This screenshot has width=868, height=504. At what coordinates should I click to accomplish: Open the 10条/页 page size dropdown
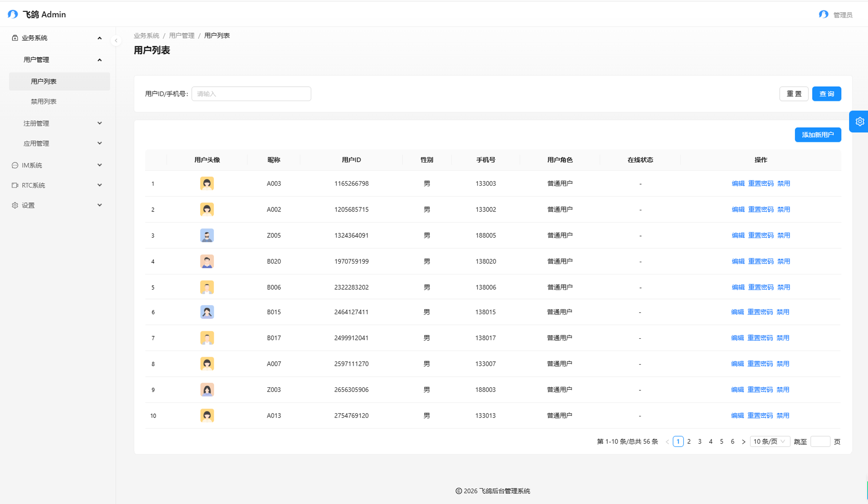click(x=769, y=441)
